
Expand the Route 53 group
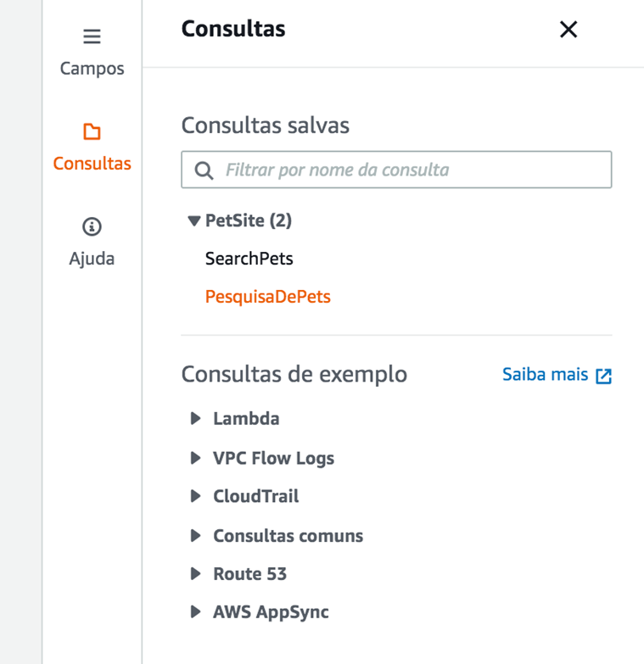pyautogui.click(x=196, y=574)
